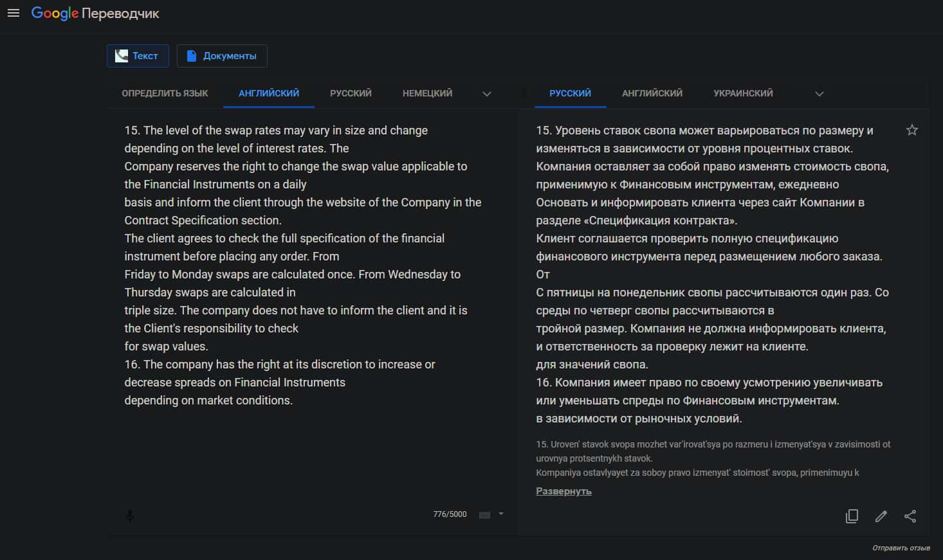Select the Текст translation mode button

(x=138, y=56)
